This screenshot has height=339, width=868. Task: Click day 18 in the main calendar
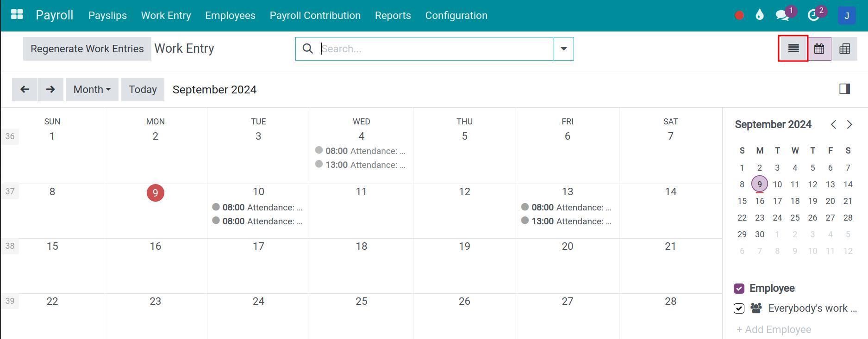pos(362,247)
